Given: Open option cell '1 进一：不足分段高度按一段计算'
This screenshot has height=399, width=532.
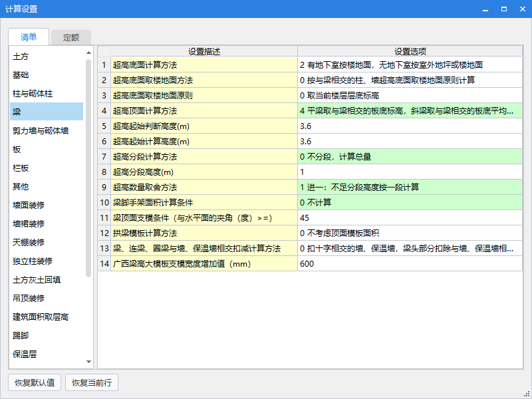Looking at the screenshot, I should pos(410,187).
